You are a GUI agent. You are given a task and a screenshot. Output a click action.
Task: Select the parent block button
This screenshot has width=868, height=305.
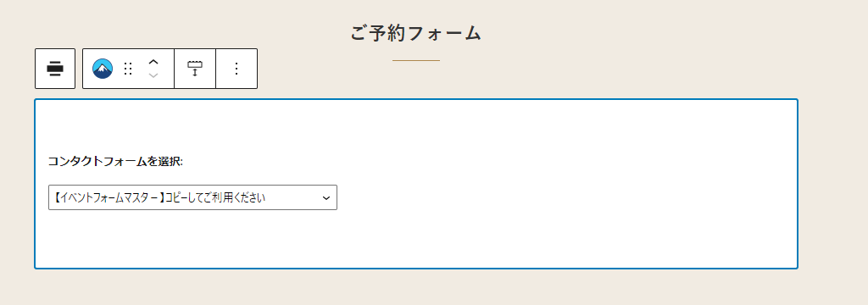(x=55, y=69)
